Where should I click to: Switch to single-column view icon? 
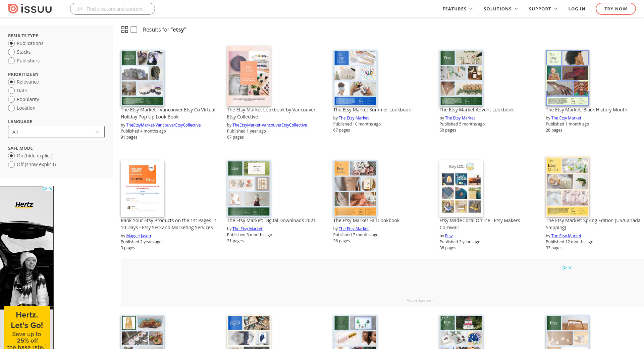click(x=134, y=30)
